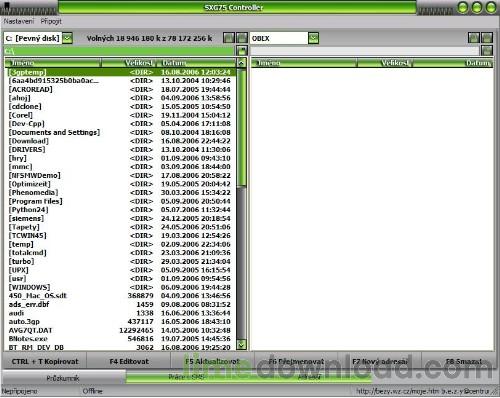
Task: Sort left pane by Jméno column
Action: point(53,63)
